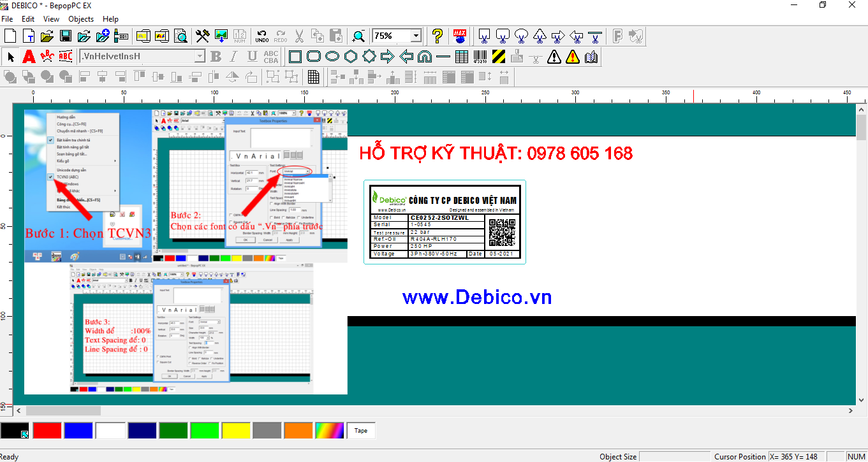Select the red A text tool
This screenshot has width=868, height=462.
[29, 57]
